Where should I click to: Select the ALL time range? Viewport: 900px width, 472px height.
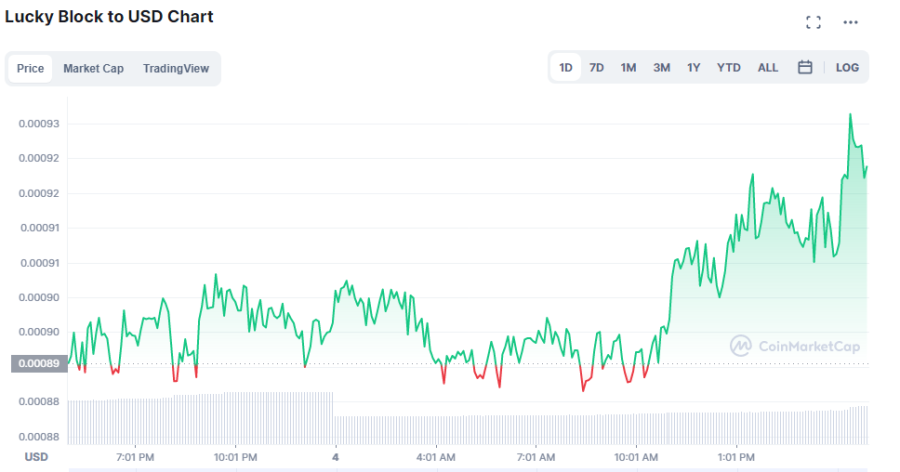click(767, 68)
